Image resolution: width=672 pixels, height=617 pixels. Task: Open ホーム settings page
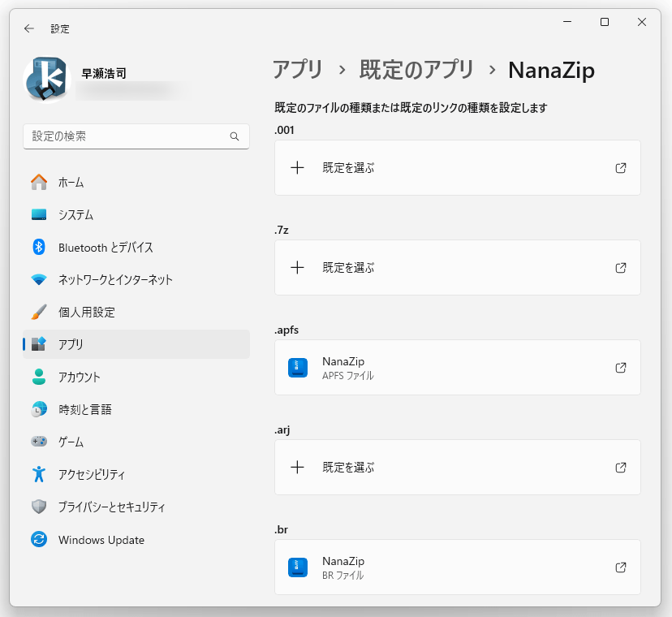click(x=136, y=182)
